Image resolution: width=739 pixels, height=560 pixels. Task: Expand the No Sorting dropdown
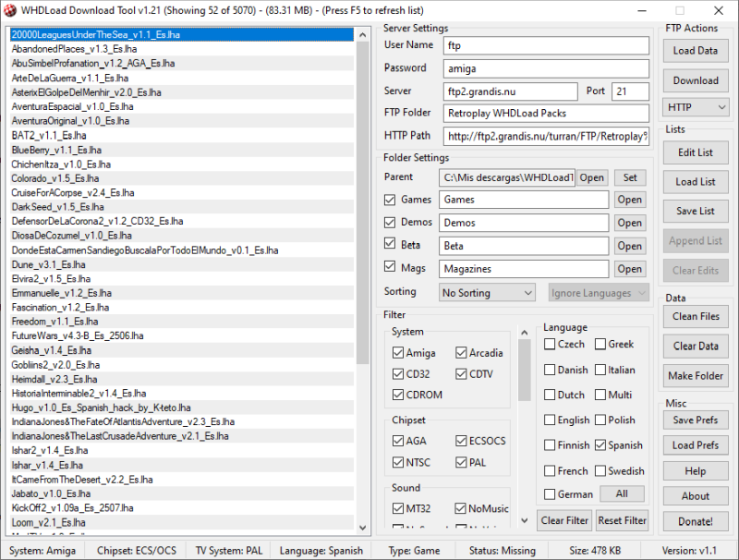[487, 293]
